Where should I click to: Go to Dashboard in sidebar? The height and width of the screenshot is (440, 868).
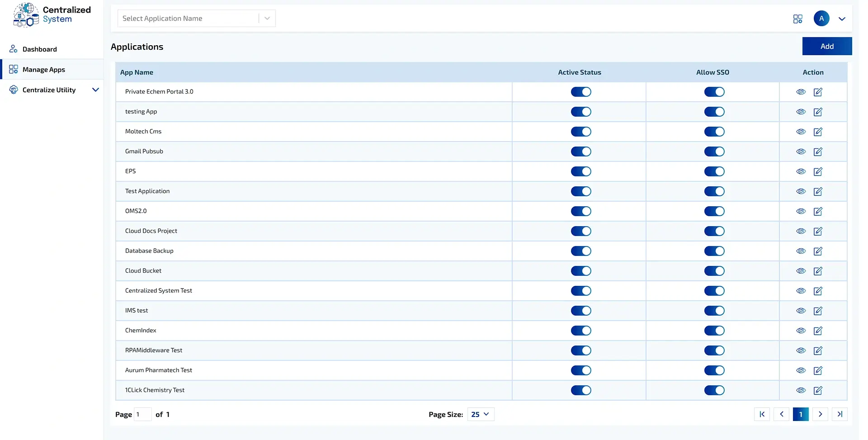(x=40, y=49)
